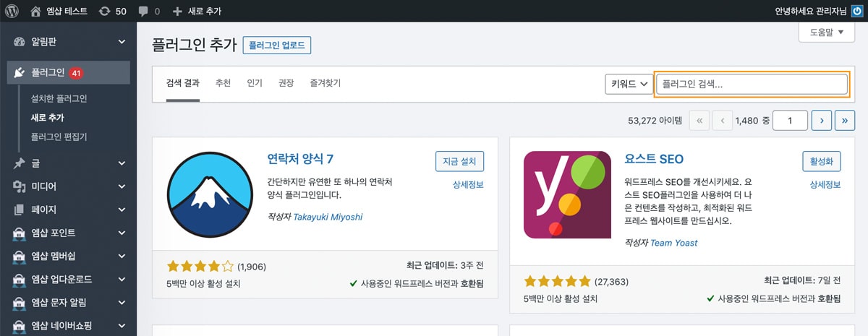This screenshot has width=868, height=336.
Task: Open 상세정보 for 요스트 SEO
Action: [825, 185]
